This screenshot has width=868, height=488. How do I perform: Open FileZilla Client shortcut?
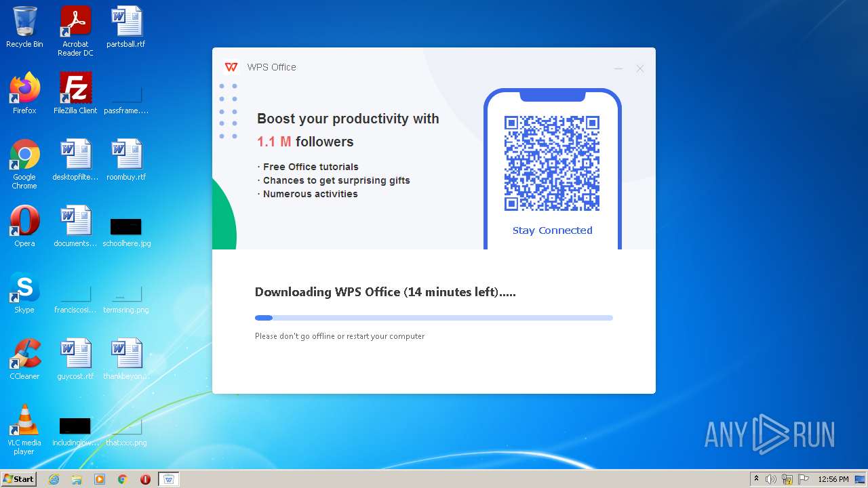[x=75, y=94]
